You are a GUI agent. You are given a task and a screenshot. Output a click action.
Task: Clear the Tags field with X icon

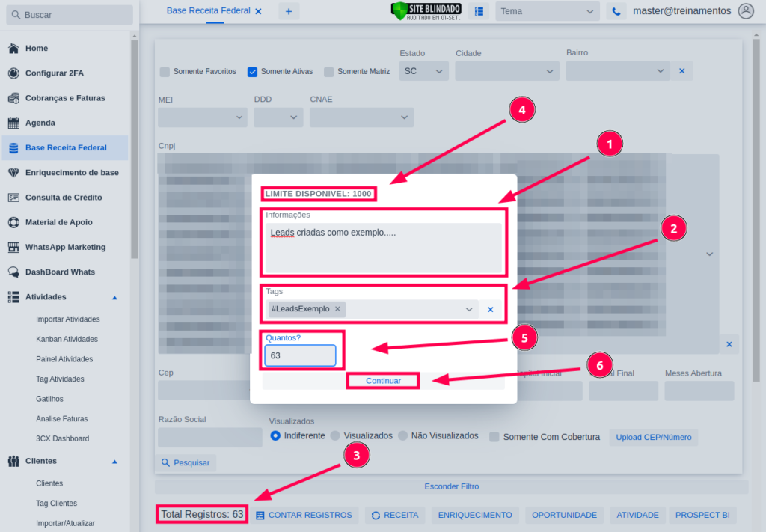(491, 309)
